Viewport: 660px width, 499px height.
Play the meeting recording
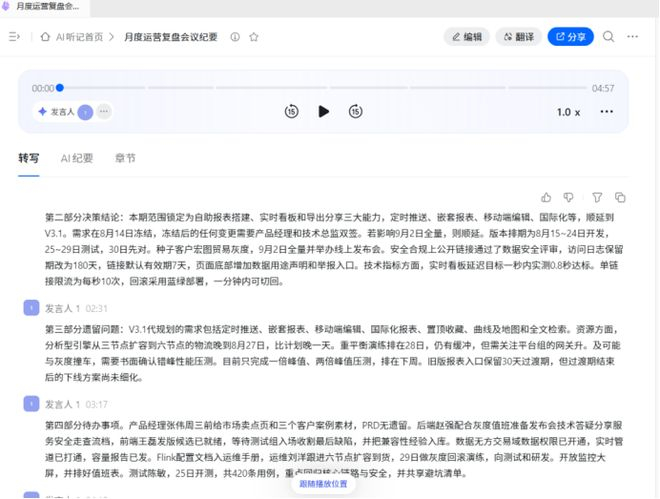pos(323,111)
